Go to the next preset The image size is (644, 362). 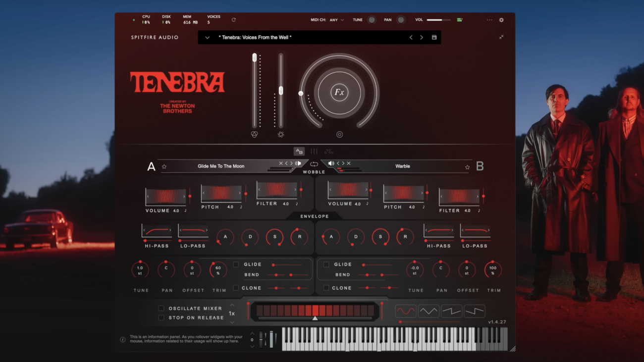click(422, 37)
